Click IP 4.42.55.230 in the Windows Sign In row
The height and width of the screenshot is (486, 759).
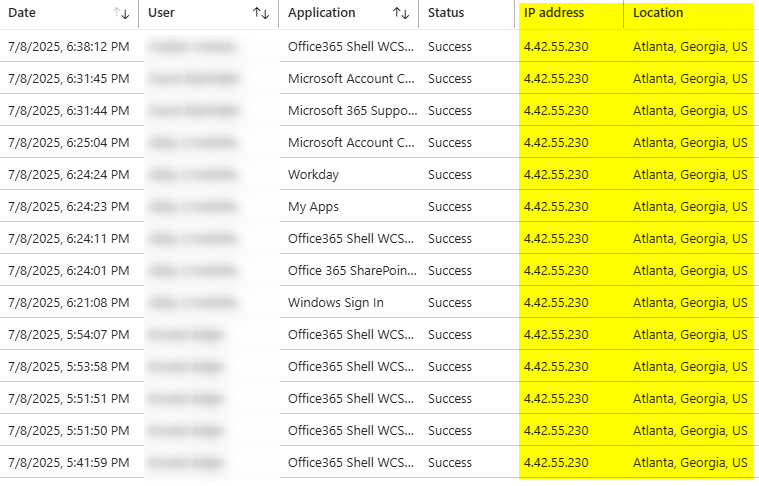(556, 302)
